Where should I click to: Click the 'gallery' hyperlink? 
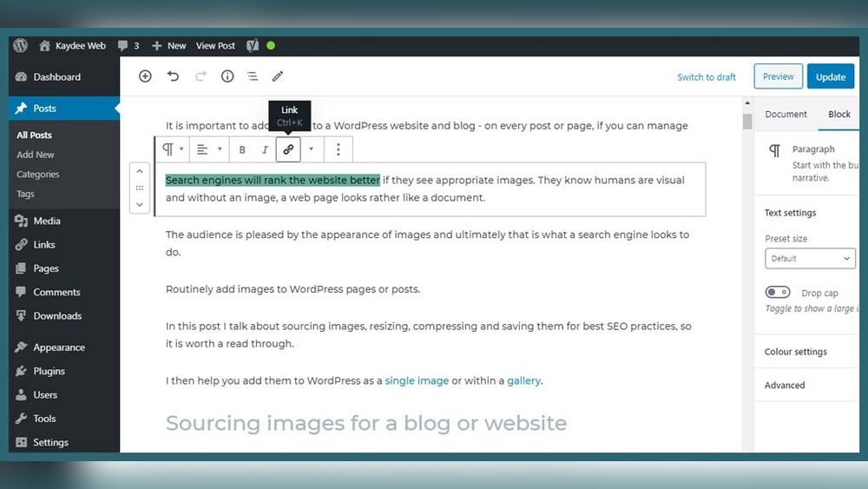click(523, 381)
